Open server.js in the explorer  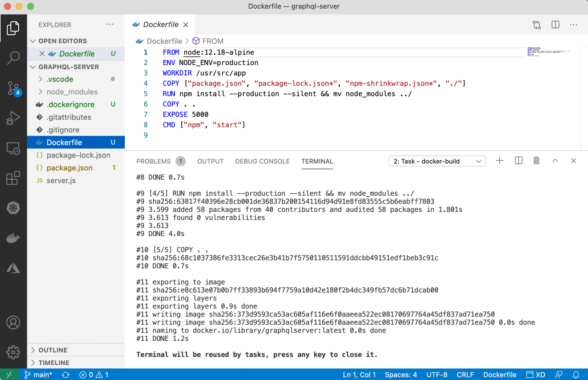[61, 180]
